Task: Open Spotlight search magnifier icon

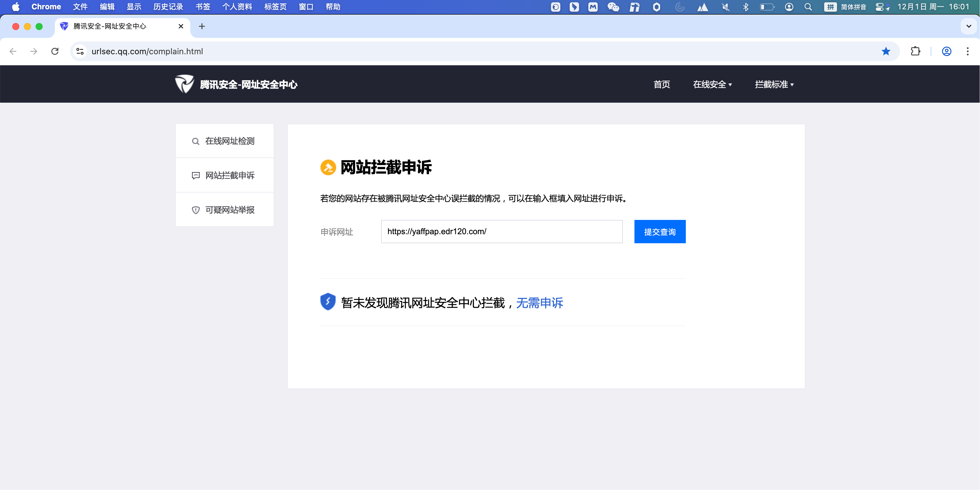Action: [808, 7]
